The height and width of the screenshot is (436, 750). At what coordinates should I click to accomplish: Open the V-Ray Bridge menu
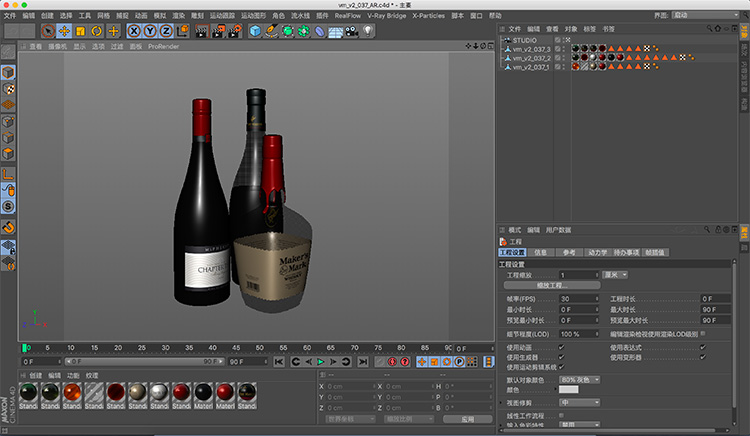pos(386,16)
